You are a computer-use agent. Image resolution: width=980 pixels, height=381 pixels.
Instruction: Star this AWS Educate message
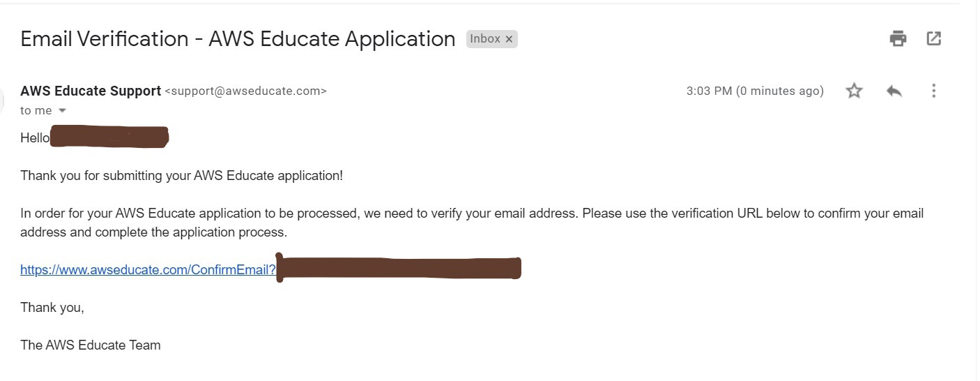pyautogui.click(x=854, y=91)
